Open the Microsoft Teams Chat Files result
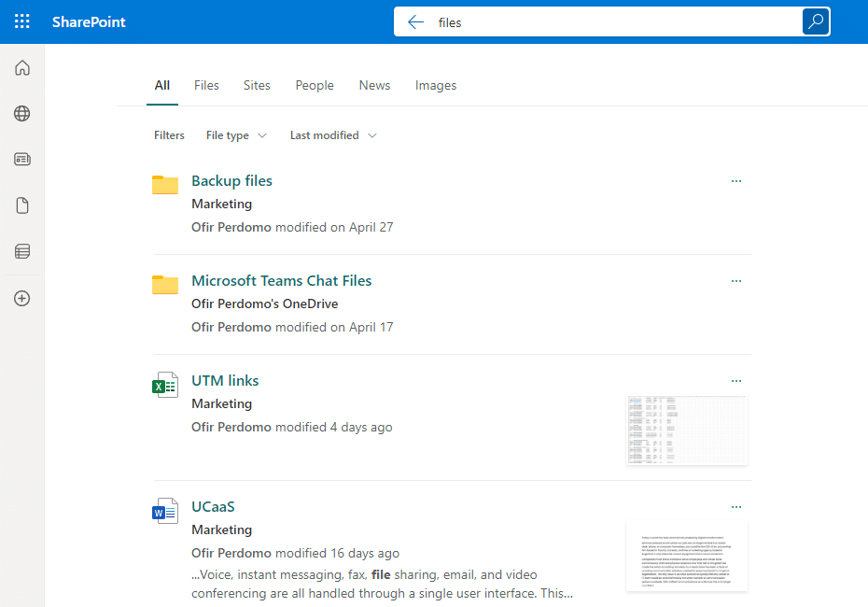Screen dimensions: 868x607 [281, 280]
